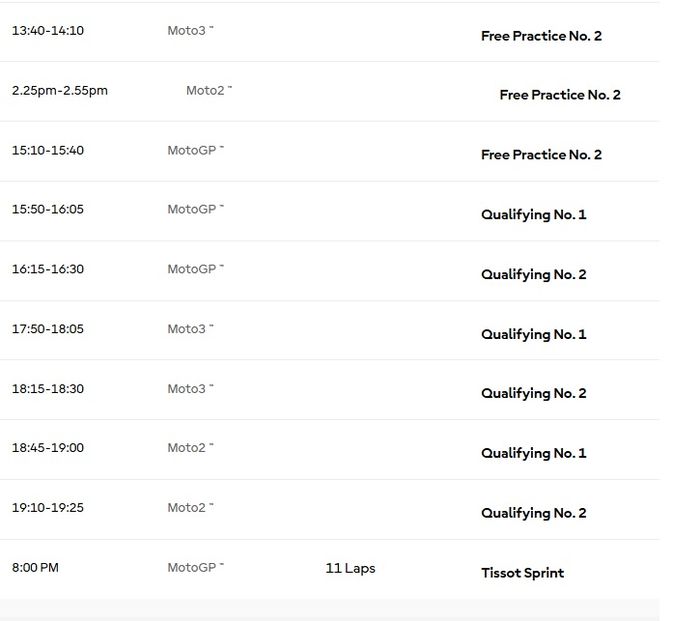This screenshot has height=621, width=700.
Task: Click the Moto2 label in the 18:45-19:00 row
Action: [x=187, y=448]
